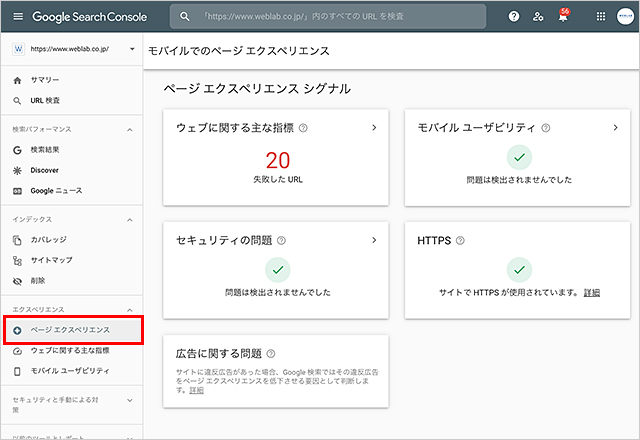Click the モバイルでのページ エクスペリエンス page title

coord(239,51)
